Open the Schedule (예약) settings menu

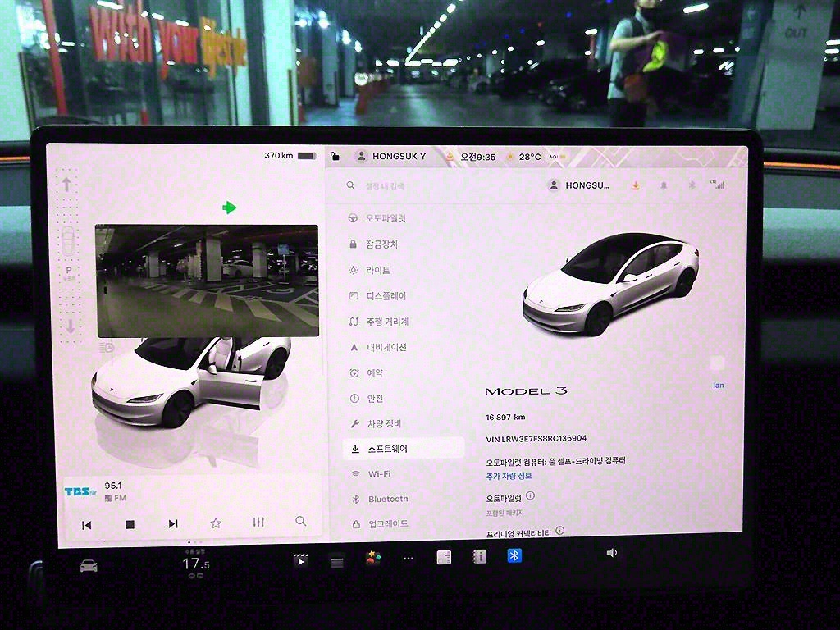pyautogui.click(x=367, y=373)
